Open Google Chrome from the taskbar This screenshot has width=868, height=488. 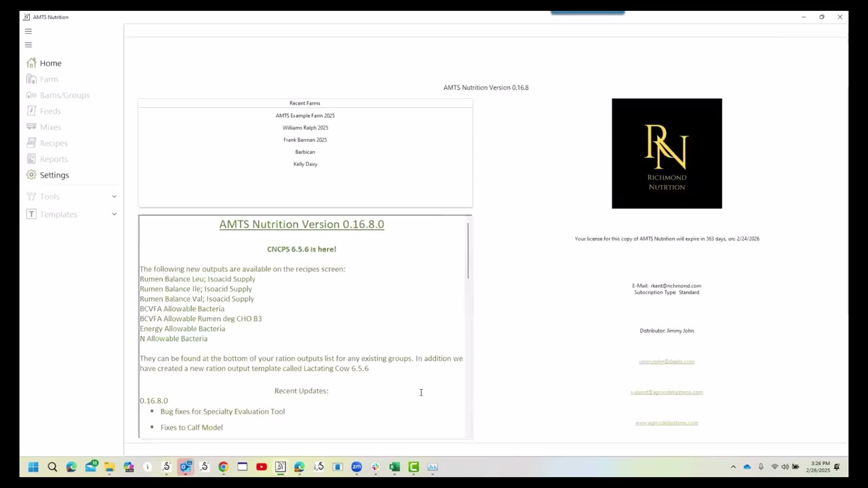coord(223,467)
